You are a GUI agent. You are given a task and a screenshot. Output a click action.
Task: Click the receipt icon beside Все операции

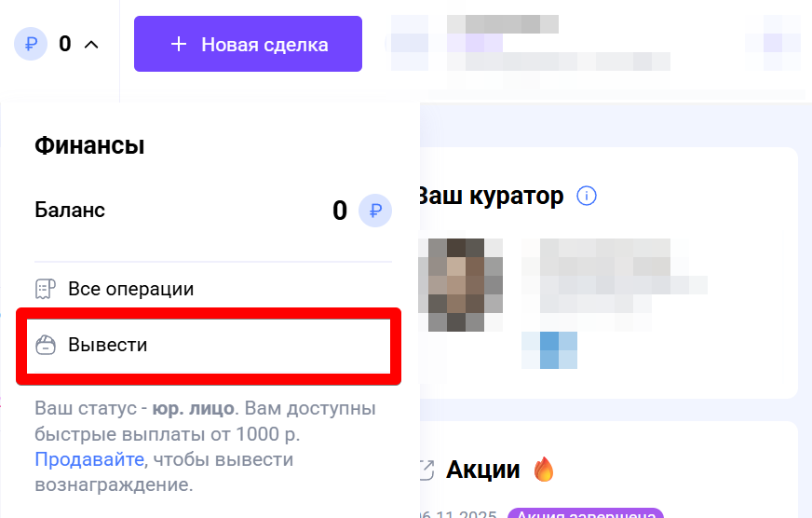click(x=45, y=289)
